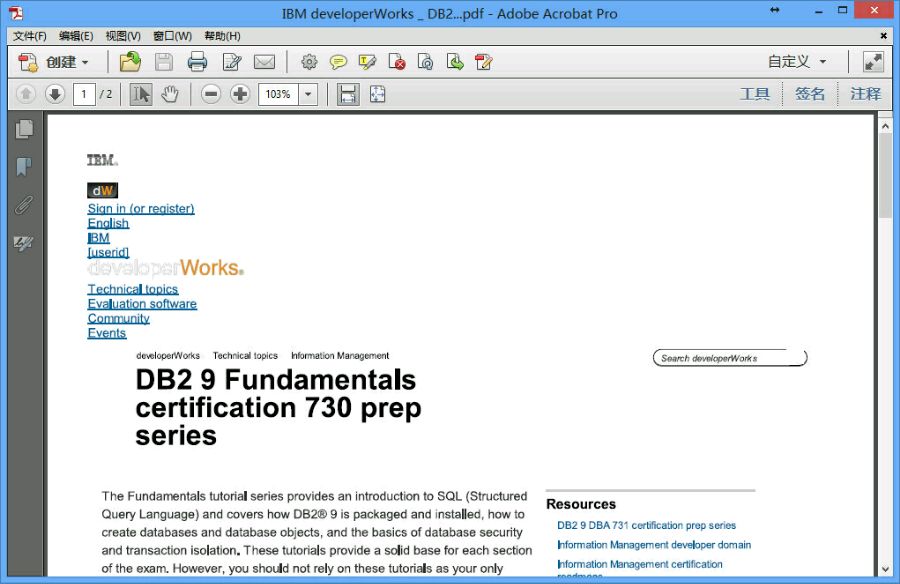Click the Zoom out minus button
900x584 pixels.
pos(211,94)
